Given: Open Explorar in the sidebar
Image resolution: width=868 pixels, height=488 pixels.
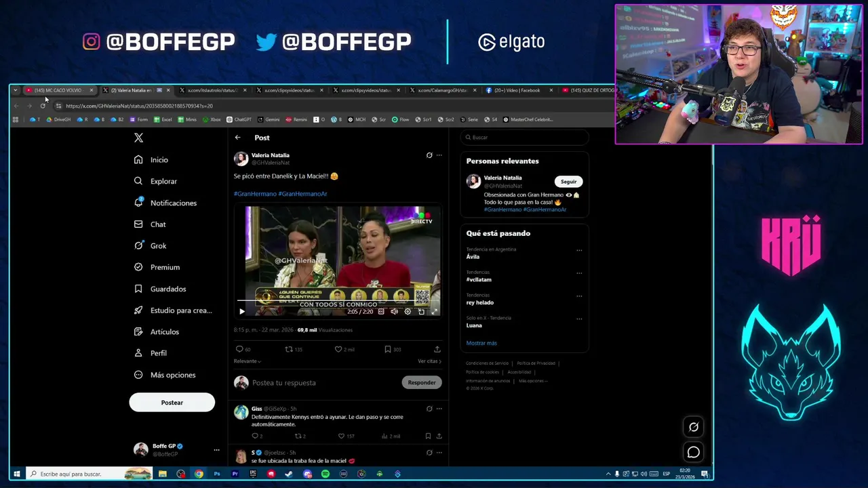Looking at the screenshot, I should [155, 182].
